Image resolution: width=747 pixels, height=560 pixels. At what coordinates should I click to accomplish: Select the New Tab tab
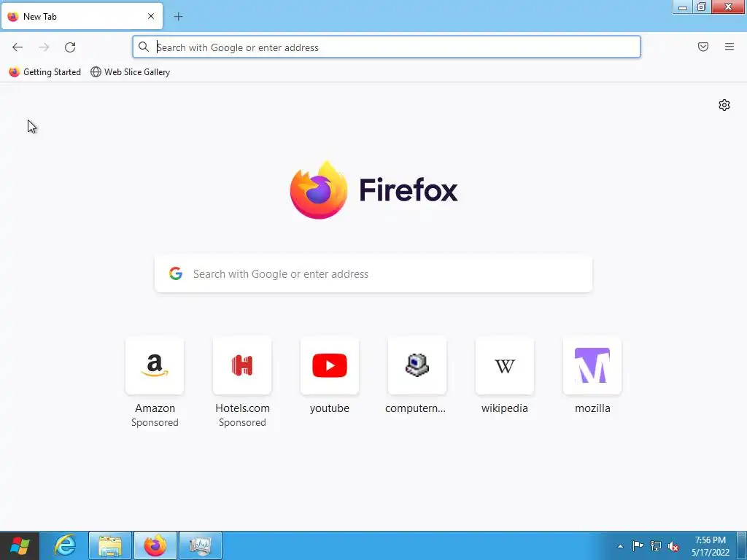point(82,16)
